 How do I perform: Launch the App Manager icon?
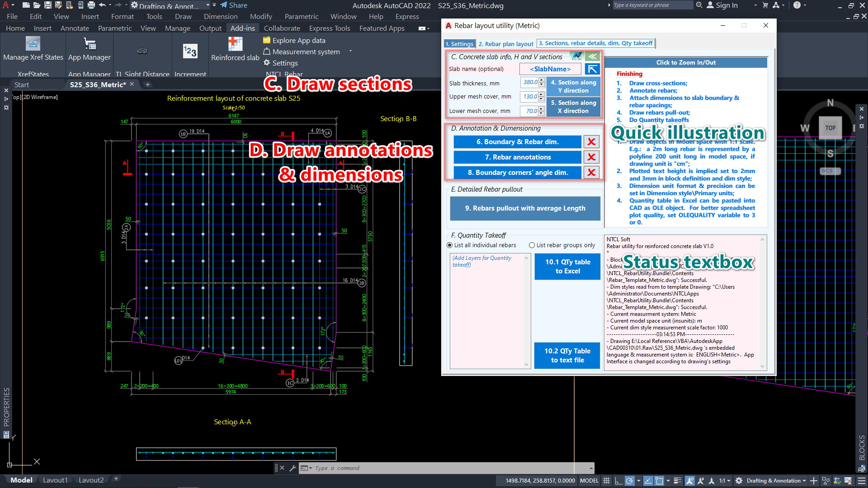[x=90, y=44]
